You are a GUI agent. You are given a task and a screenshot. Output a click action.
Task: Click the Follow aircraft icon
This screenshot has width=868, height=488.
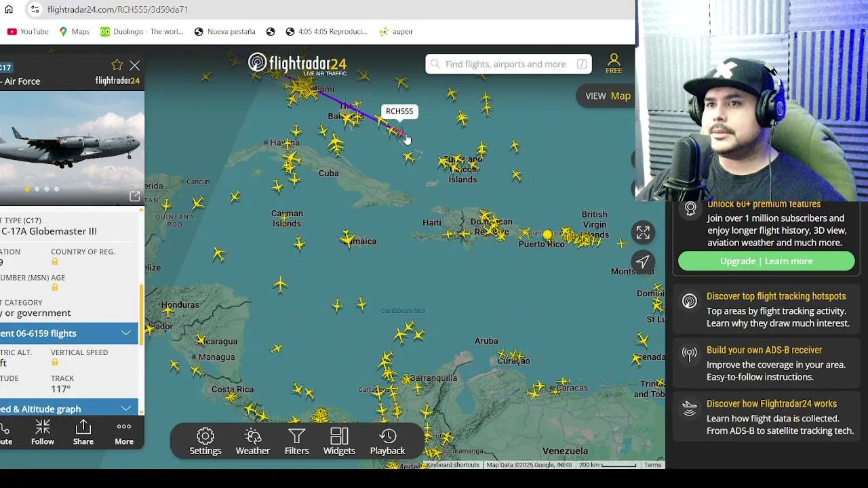click(x=42, y=432)
